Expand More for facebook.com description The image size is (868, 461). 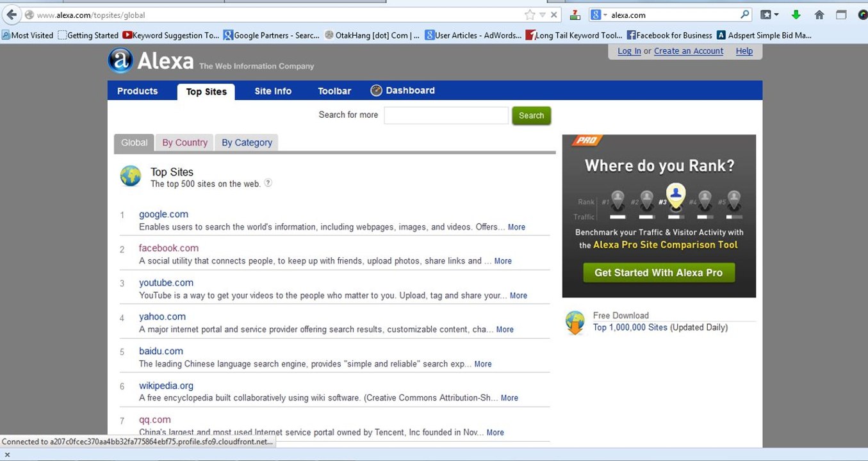pyautogui.click(x=503, y=261)
